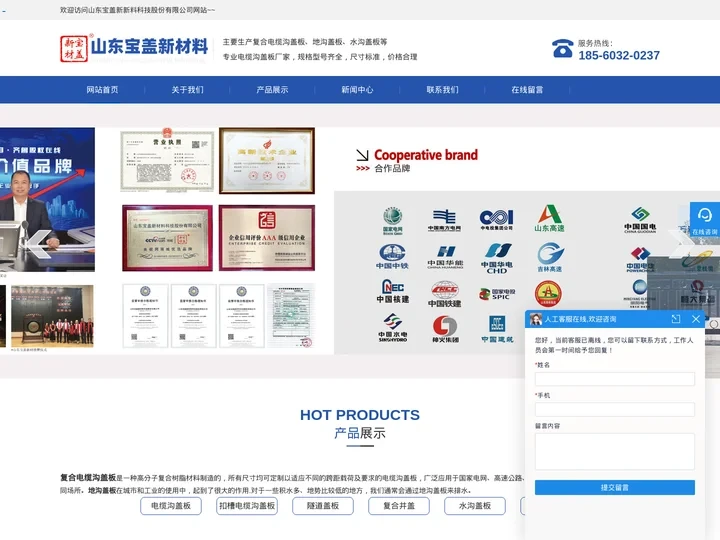This screenshot has height=540, width=720.
Task: Click the 中国南方电网 brand logo
Action: tap(444, 220)
